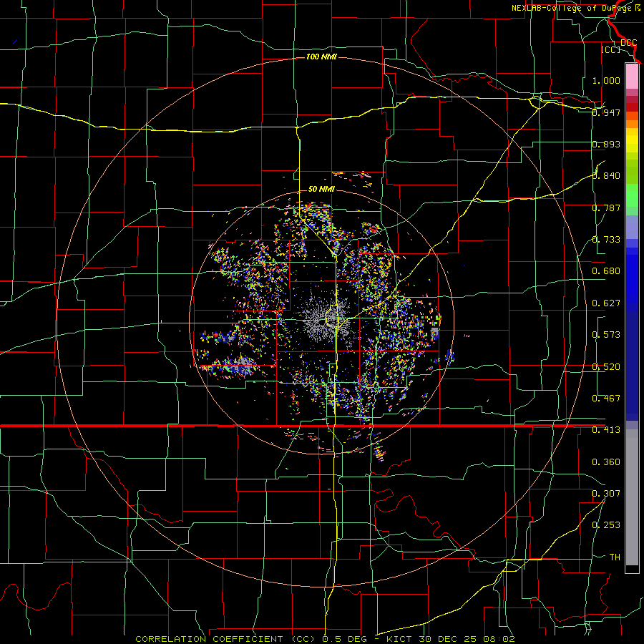
Task: Click the gray lower segment of the color bar
Action: [632, 497]
